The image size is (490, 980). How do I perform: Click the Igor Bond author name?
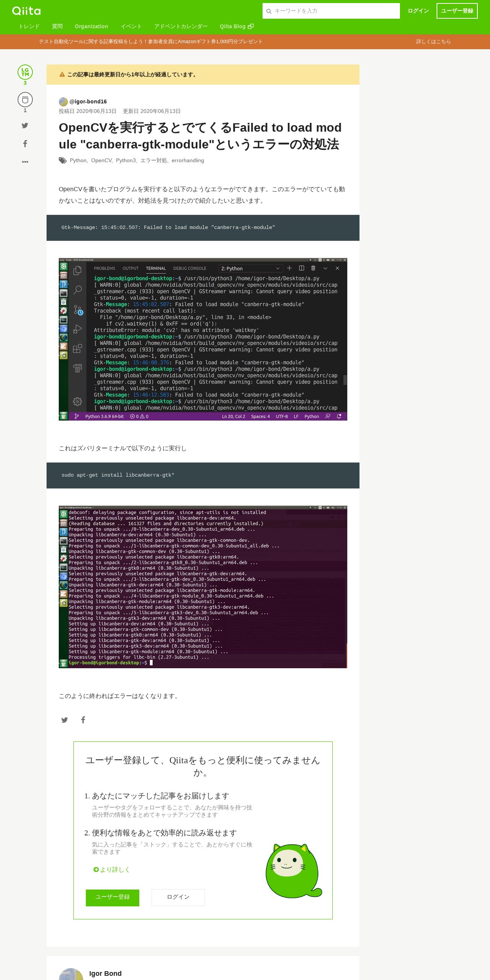pyautogui.click(x=105, y=974)
